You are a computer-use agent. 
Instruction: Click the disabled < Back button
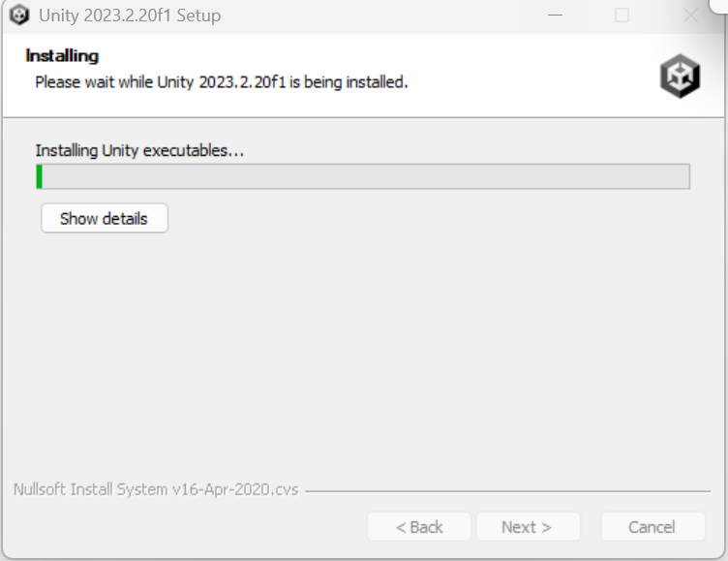click(419, 527)
